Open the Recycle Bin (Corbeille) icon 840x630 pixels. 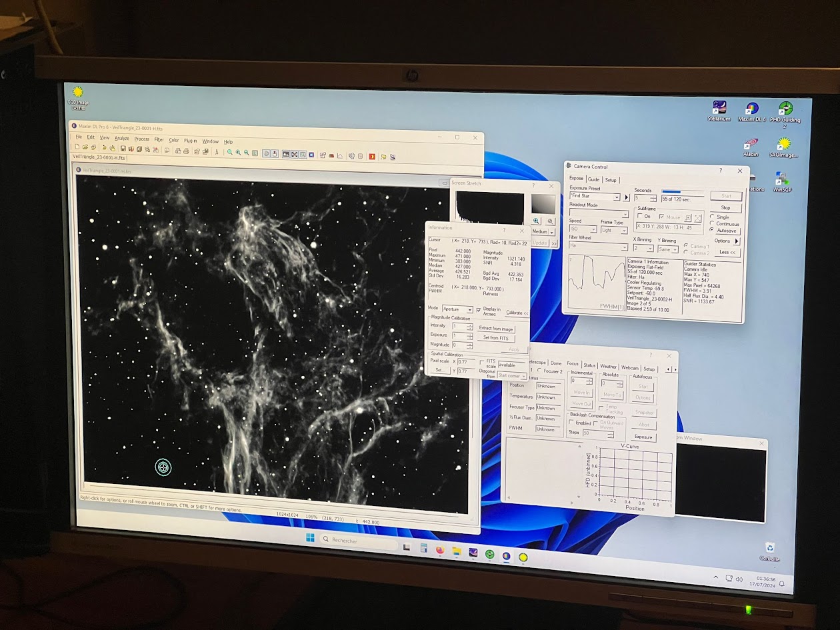[x=769, y=548]
